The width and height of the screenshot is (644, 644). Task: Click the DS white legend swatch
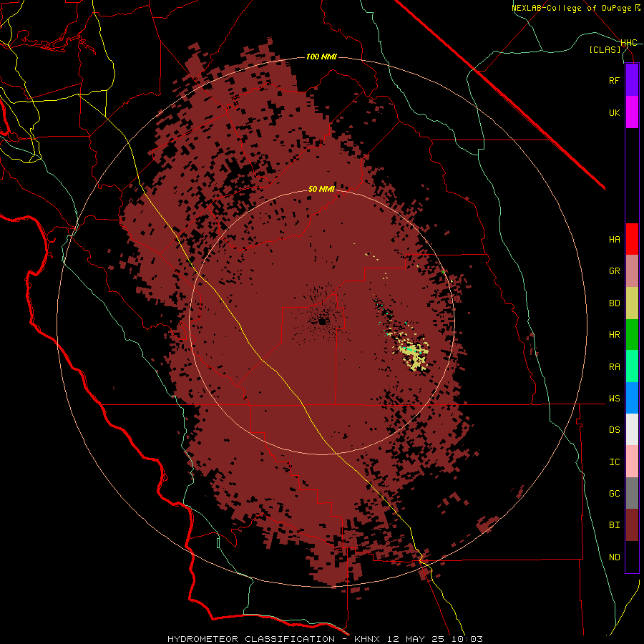632,429
